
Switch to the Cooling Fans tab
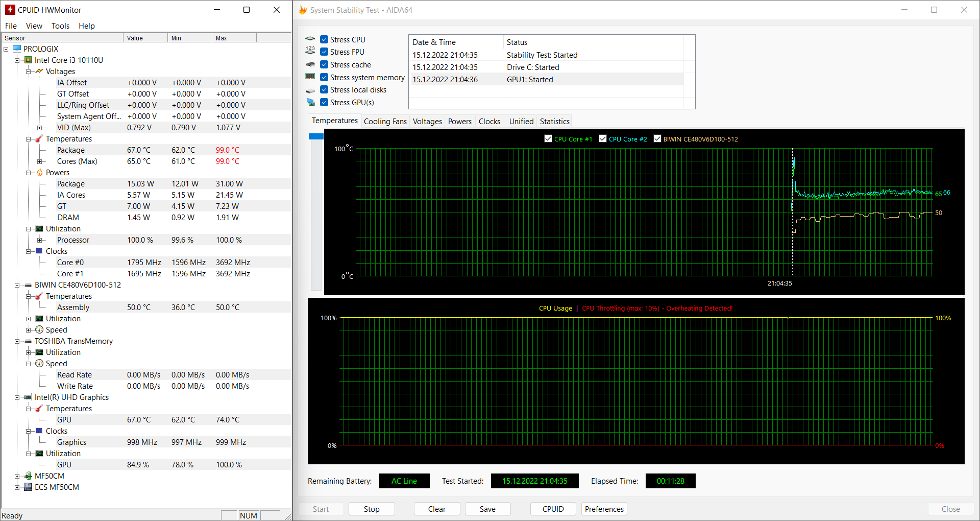[x=385, y=121]
